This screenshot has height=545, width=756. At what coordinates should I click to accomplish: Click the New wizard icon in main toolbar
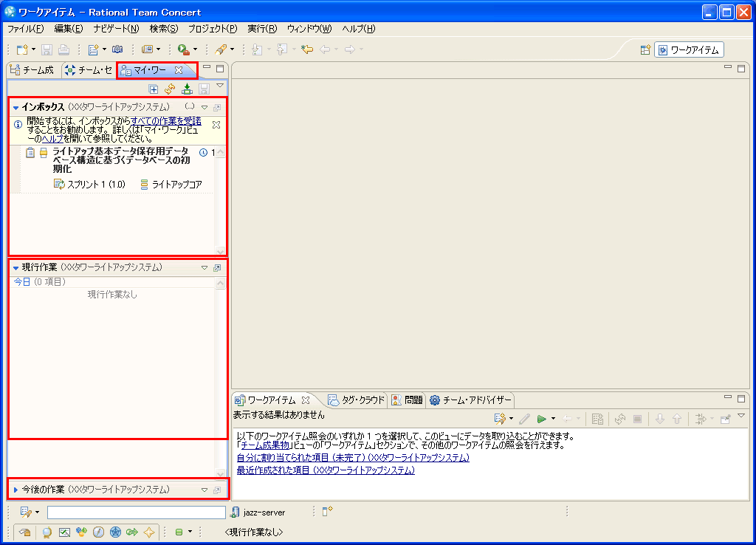tap(22, 49)
